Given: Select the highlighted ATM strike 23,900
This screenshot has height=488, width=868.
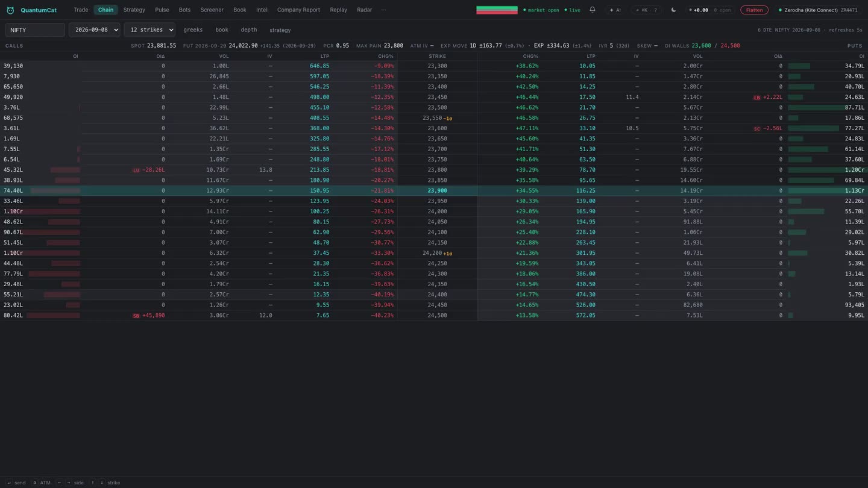Looking at the screenshot, I should click(437, 191).
